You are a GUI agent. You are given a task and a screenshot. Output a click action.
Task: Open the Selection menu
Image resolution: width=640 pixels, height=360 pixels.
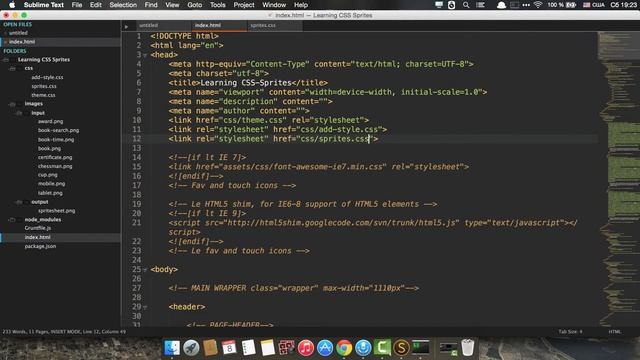click(123, 5)
